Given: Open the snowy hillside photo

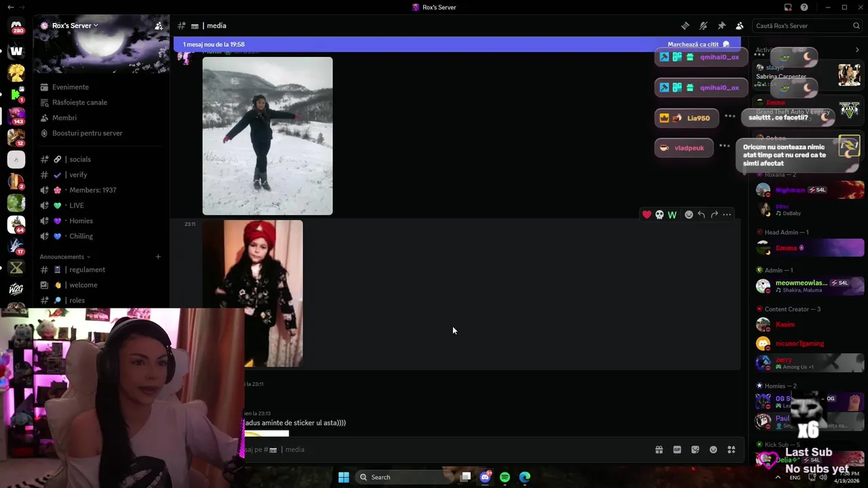Looking at the screenshot, I should coord(267,136).
